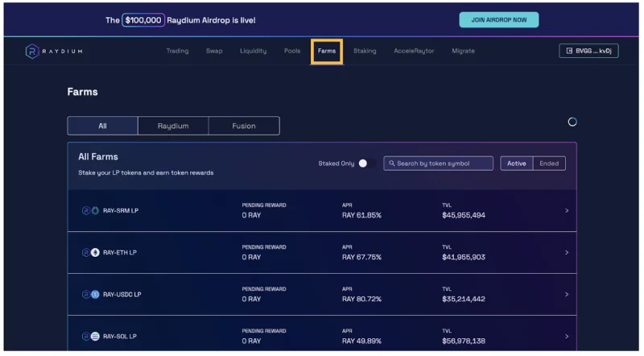Open the Trading nav item
The image size is (644, 356).
[x=177, y=51]
